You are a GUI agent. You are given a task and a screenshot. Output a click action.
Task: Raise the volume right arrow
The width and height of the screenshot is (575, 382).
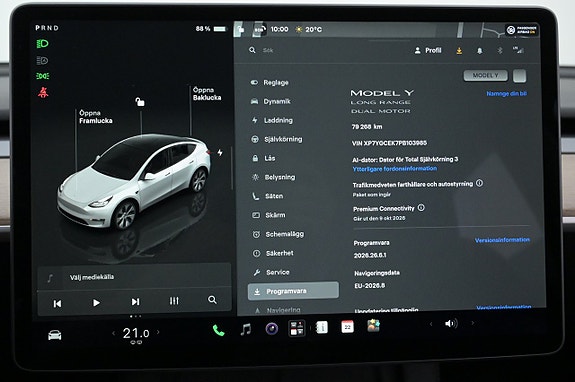pyautogui.click(x=473, y=323)
